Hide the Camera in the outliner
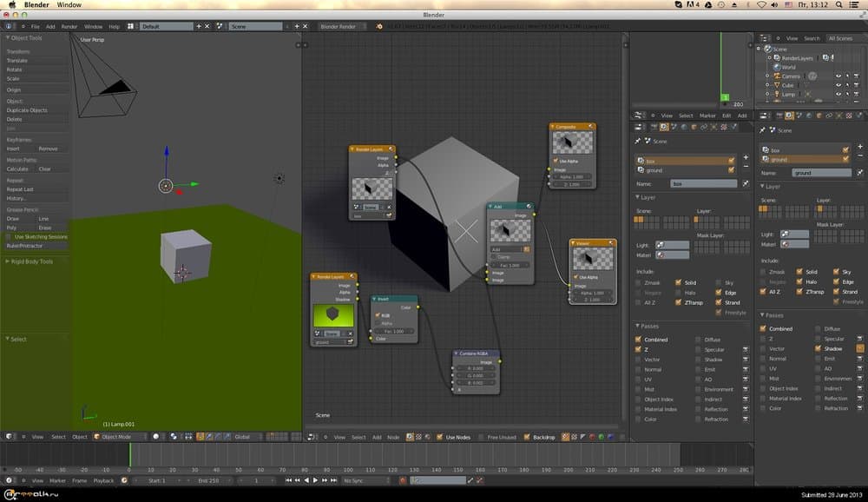The width and height of the screenshot is (868, 502). 838,76
